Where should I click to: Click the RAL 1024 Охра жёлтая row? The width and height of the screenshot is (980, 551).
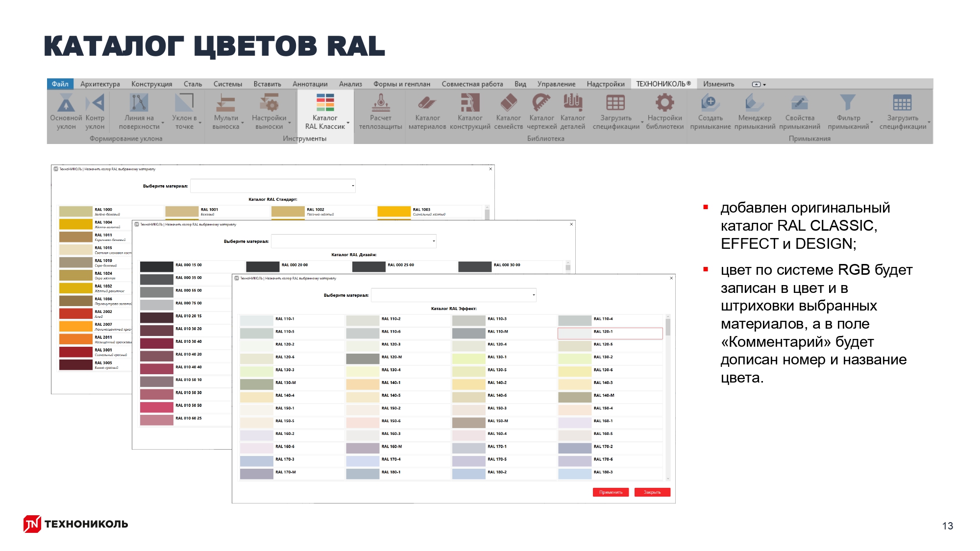(x=96, y=275)
